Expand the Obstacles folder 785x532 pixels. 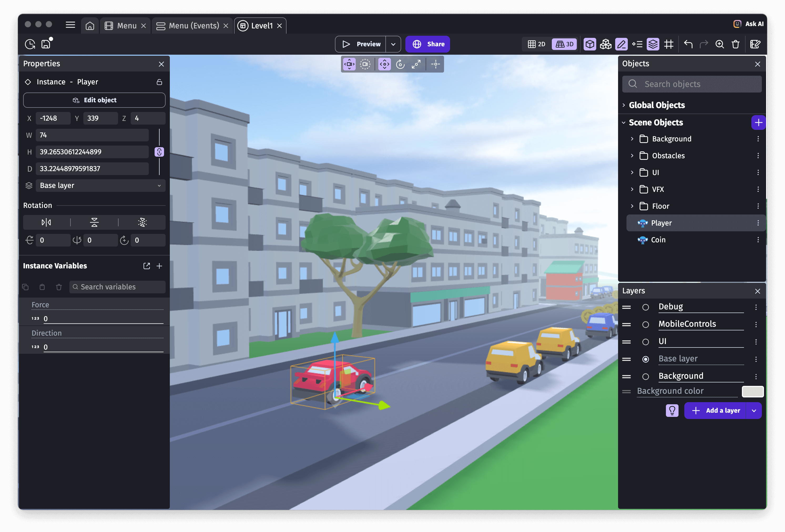coord(632,156)
